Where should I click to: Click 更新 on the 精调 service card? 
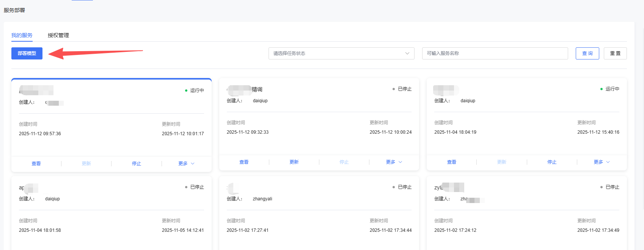point(294,162)
